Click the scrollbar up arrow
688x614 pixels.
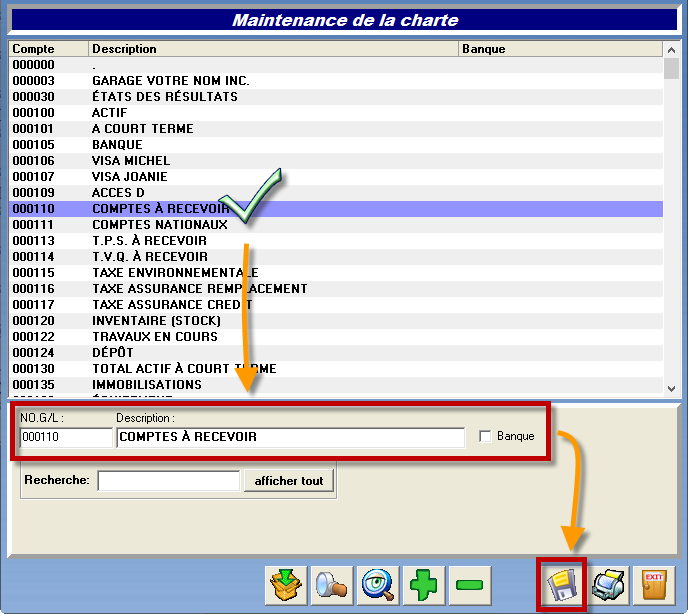(x=671, y=50)
